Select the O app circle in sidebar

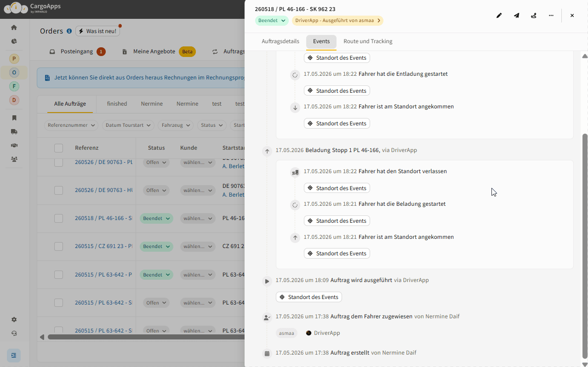(14, 73)
